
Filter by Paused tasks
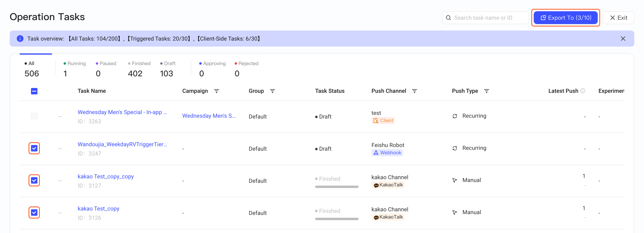pyautogui.click(x=106, y=69)
